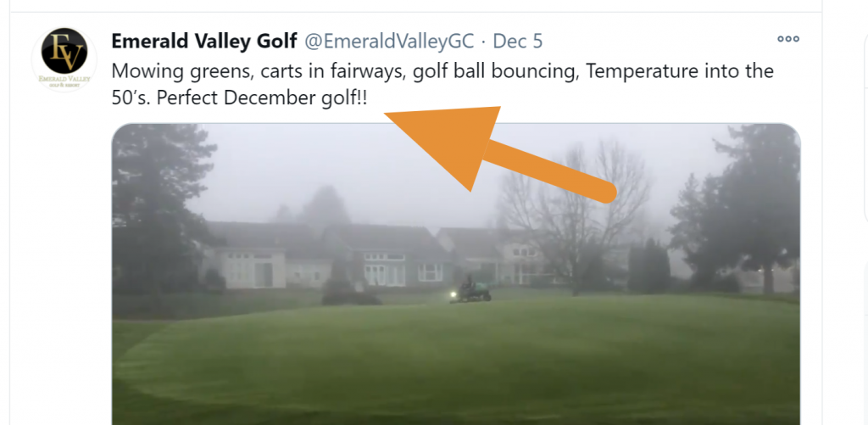The image size is (868, 425).
Task: Click the mower with the headlight in the video
Action: pyautogui.click(x=471, y=290)
